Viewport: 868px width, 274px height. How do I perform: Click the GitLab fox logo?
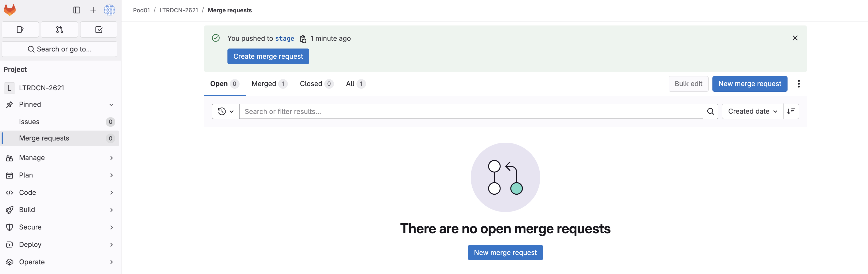coord(10,10)
